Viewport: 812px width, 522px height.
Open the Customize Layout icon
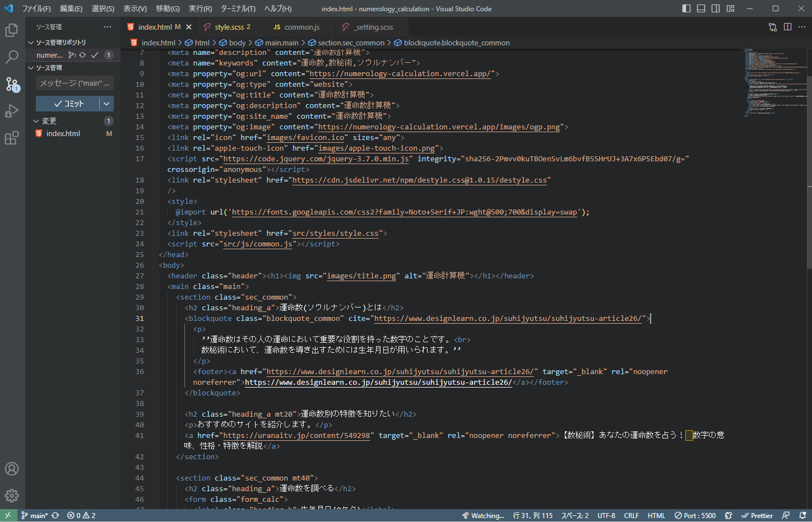tap(730, 8)
